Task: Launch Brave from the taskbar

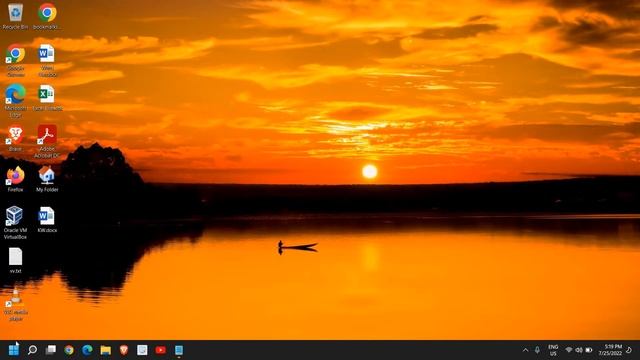Action: pos(124,350)
